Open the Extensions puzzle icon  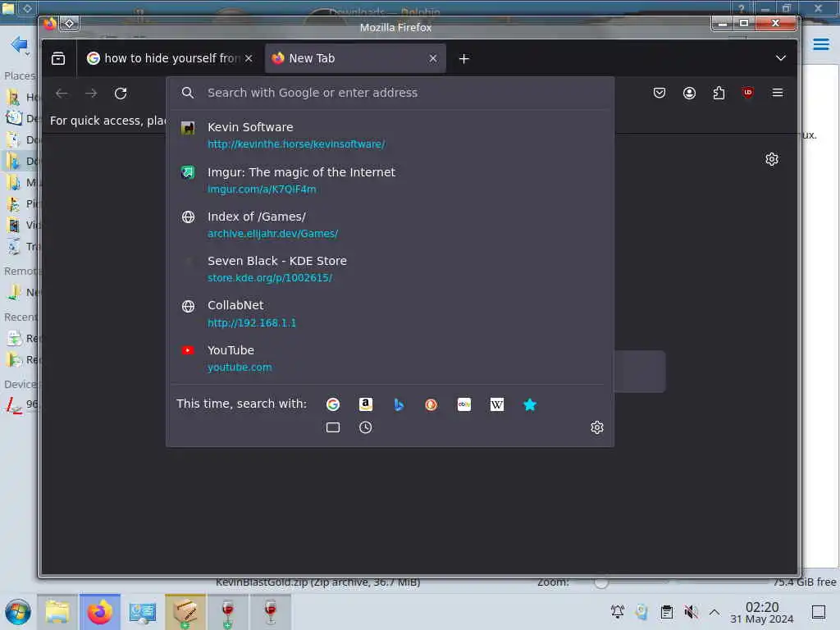719,93
